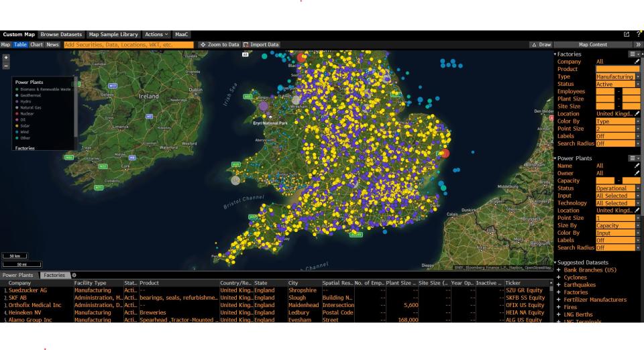Click the Factories Product input field
The image size is (644, 350).
pyautogui.click(x=618, y=69)
